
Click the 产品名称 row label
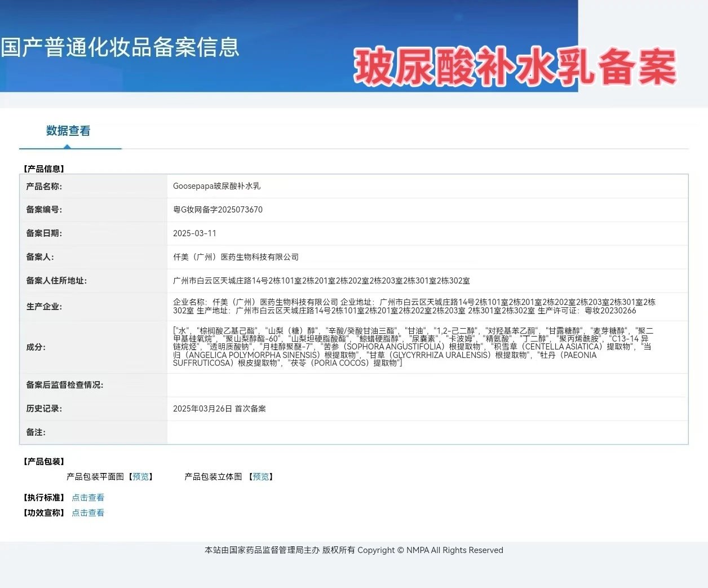[44, 186]
